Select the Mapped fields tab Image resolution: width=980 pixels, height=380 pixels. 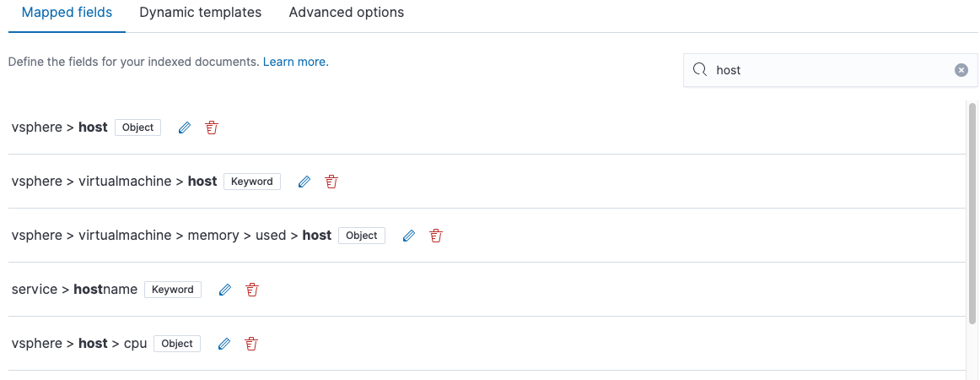click(67, 13)
